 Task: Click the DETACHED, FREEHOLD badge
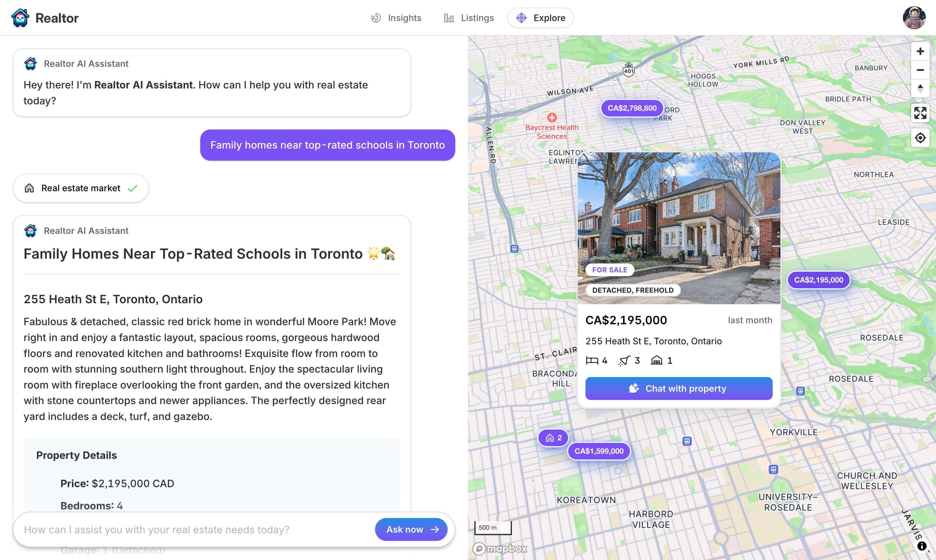pyautogui.click(x=633, y=290)
